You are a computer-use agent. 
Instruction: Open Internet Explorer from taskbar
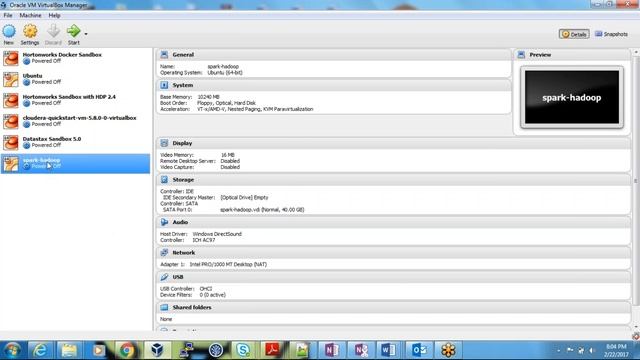coord(40,350)
